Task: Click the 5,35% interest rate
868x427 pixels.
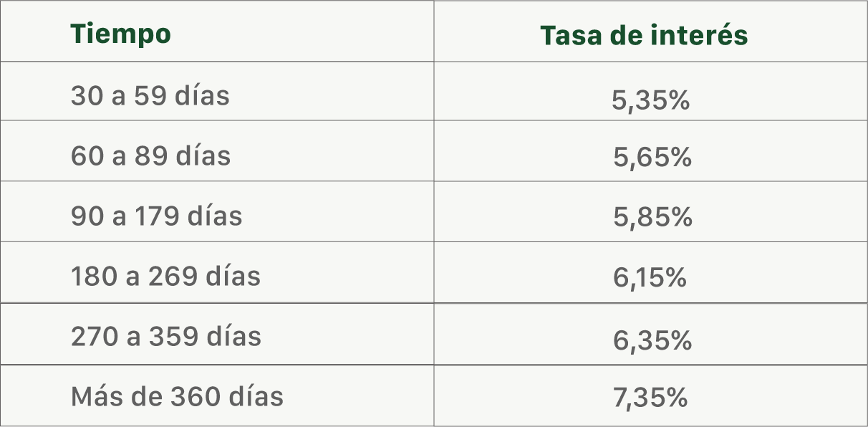Action: 650,100
